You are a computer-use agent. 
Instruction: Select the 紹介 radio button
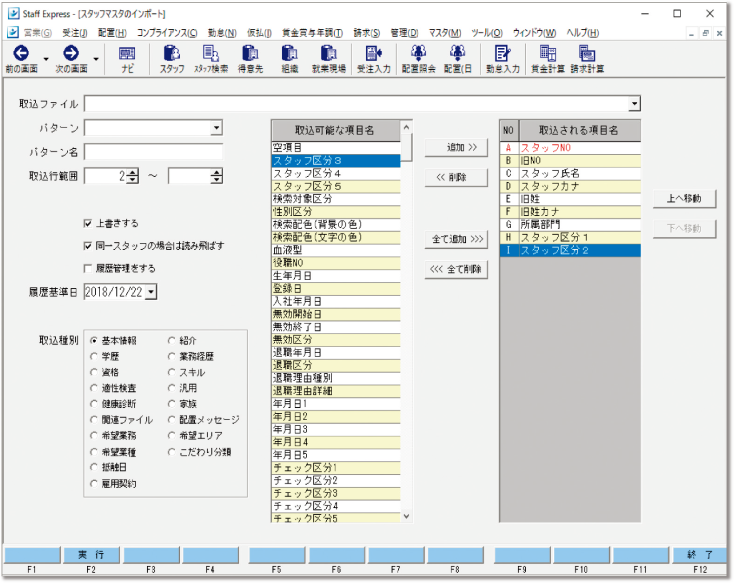pyautogui.click(x=172, y=340)
